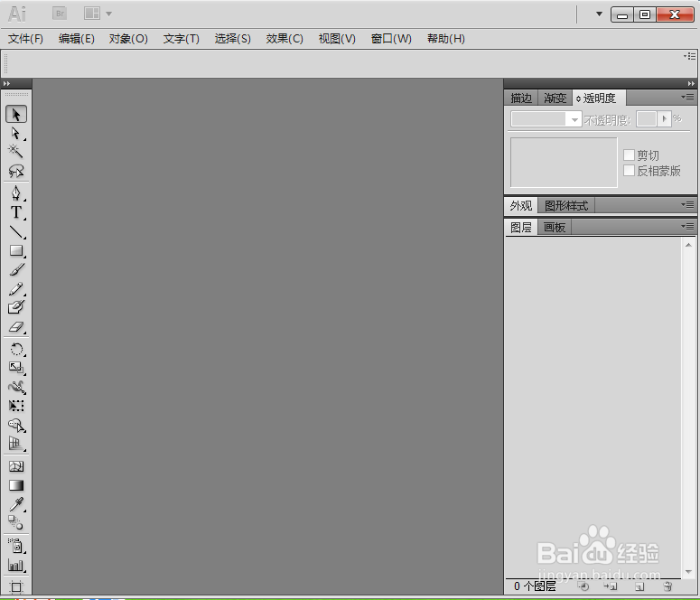Select the Perspective Grid tool

16,444
